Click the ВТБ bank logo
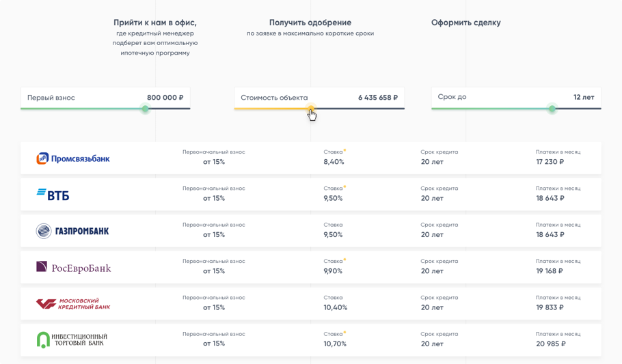Viewport: 622px width, 364px height. coord(53,195)
